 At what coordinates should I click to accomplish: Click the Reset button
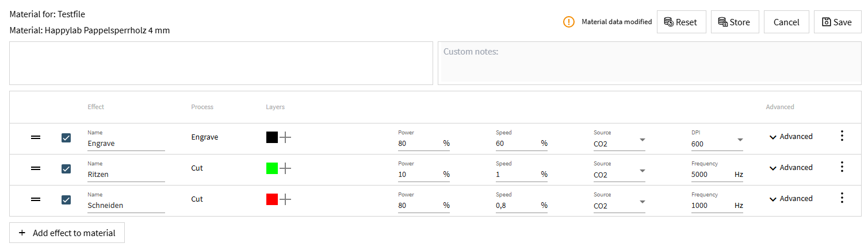coord(680,22)
